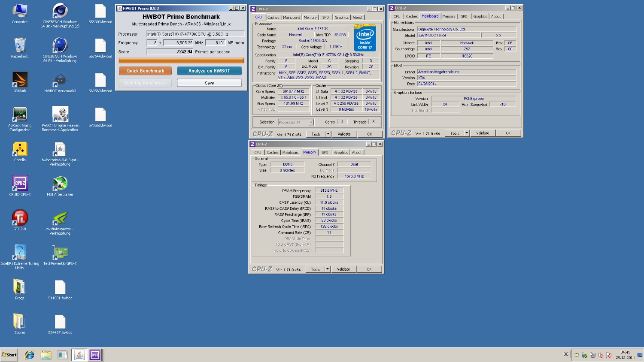Open the Tools dropdown arrow in Mainboard window
This screenshot has height=362, width=644.
pos(467,133)
